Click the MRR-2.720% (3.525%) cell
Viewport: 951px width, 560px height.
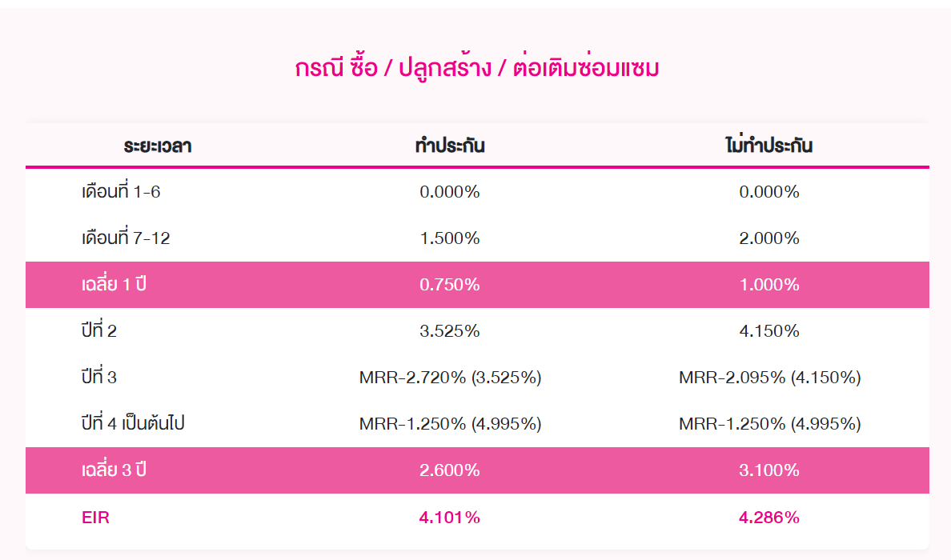(450, 378)
